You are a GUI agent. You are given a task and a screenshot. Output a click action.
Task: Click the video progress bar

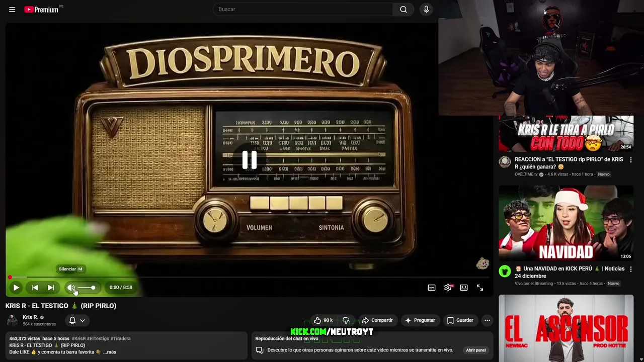point(250,277)
